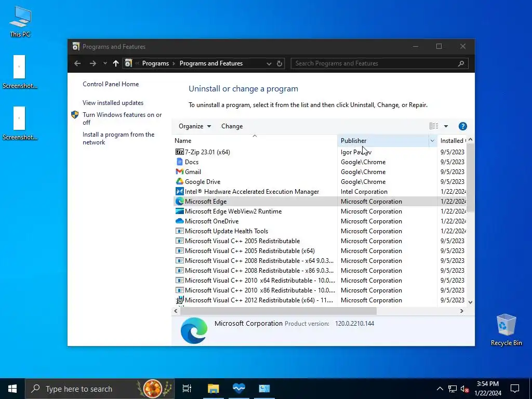Open Task View on the taskbar

(187, 389)
